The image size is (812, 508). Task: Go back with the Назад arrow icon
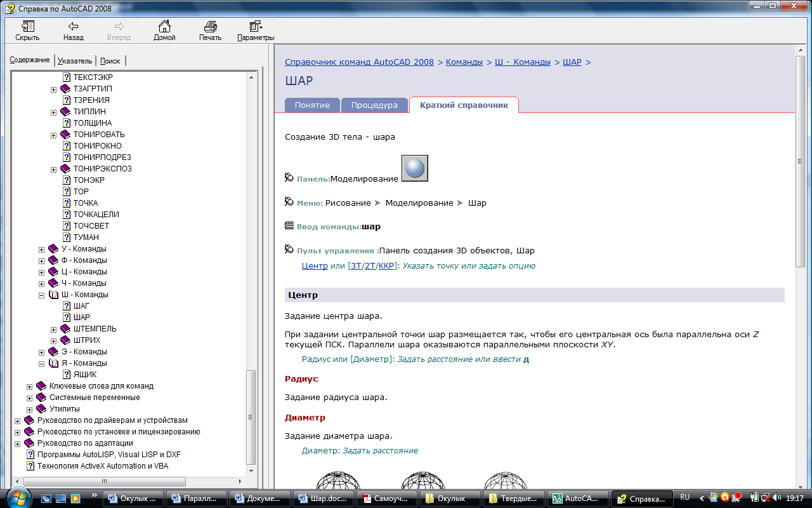[x=74, y=26]
